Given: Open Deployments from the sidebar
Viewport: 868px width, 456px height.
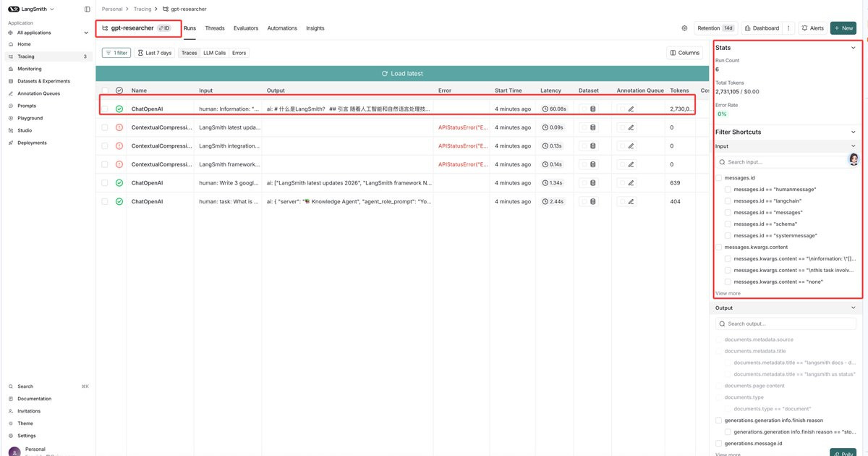Looking at the screenshot, I should point(32,143).
